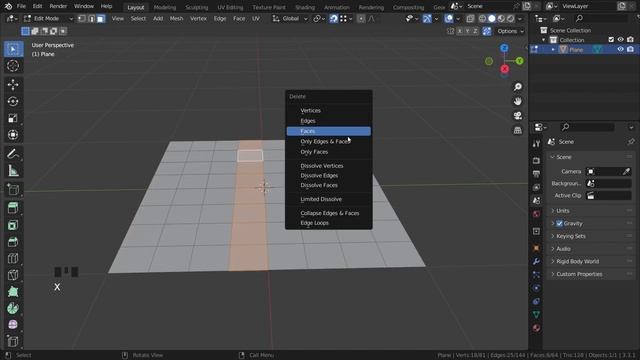Screen dimensions: 640x360
Task: Choose Dissolve Edges in Delete menu
Action: click(329, 176)
